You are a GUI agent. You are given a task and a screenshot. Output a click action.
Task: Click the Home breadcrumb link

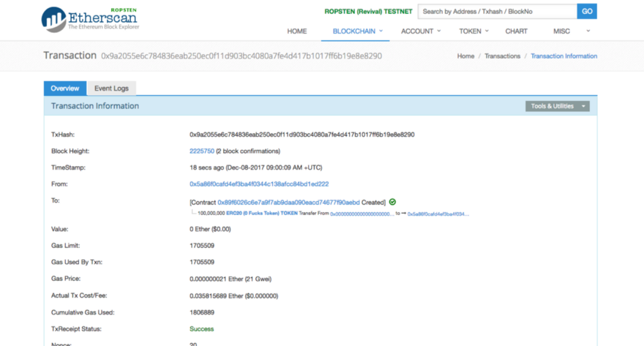point(465,56)
